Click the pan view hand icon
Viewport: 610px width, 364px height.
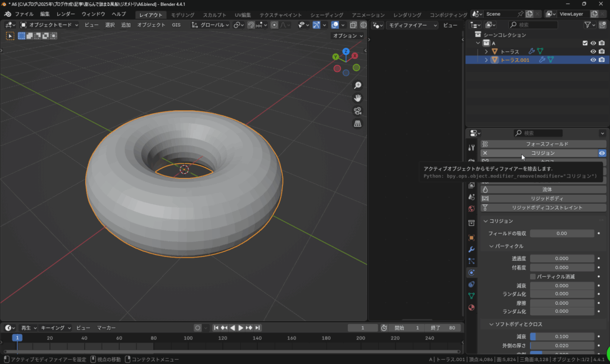[x=357, y=98]
